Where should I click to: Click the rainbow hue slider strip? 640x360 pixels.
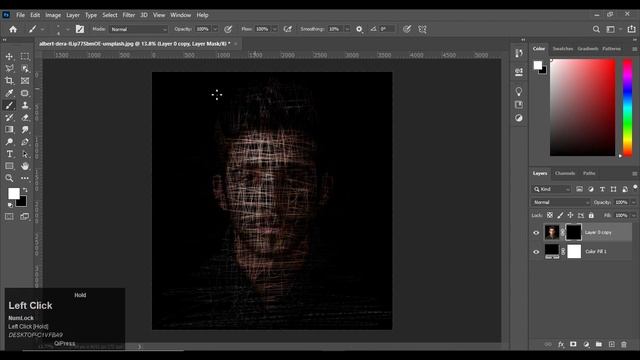click(627, 107)
